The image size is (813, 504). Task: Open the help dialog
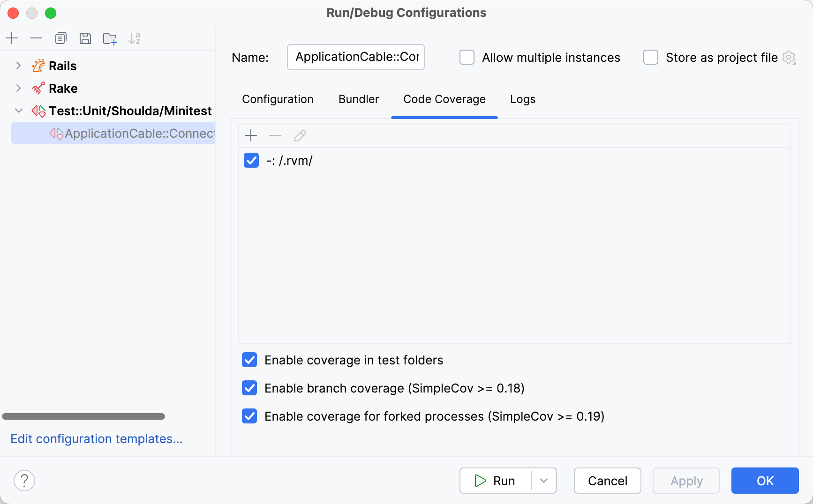[x=24, y=480]
